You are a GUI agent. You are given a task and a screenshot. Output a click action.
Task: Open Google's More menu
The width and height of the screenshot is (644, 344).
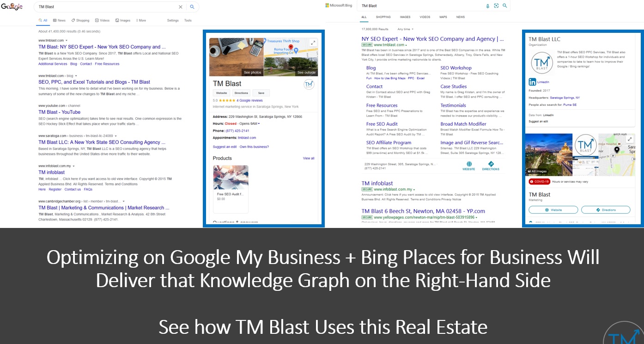pos(140,20)
